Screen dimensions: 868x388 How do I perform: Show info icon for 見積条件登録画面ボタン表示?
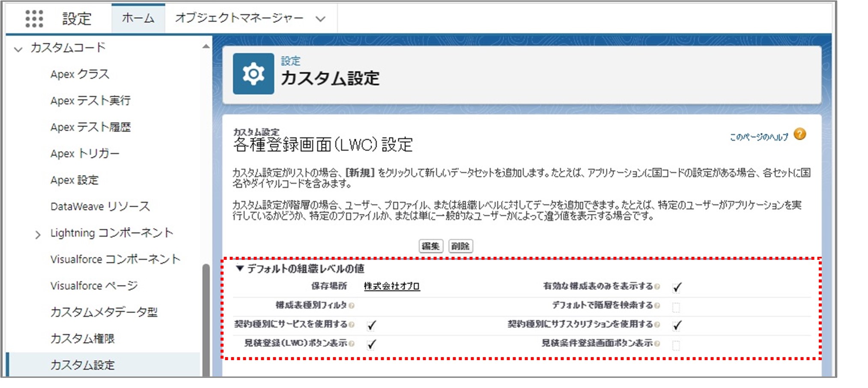click(657, 343)
